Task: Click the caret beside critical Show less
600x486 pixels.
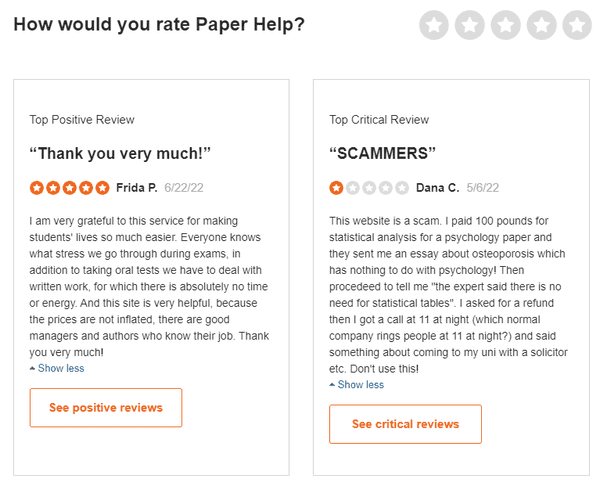Action: [x=332, y=385]
